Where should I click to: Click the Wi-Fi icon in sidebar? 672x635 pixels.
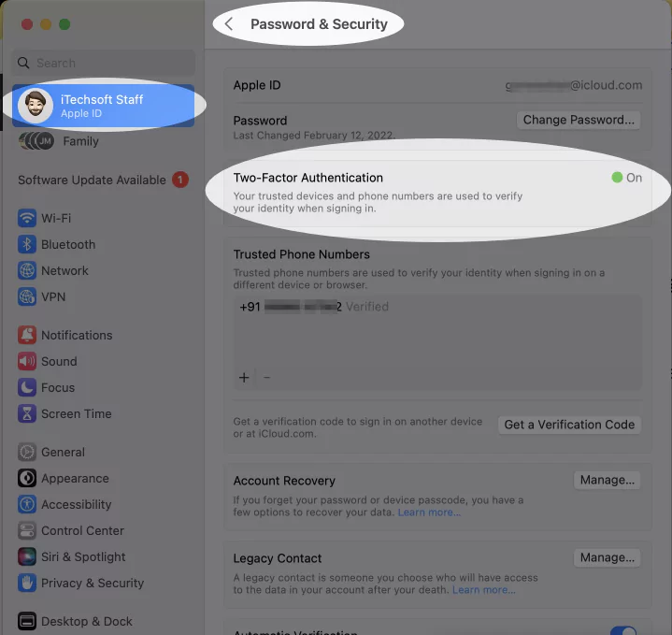[26, 218]
